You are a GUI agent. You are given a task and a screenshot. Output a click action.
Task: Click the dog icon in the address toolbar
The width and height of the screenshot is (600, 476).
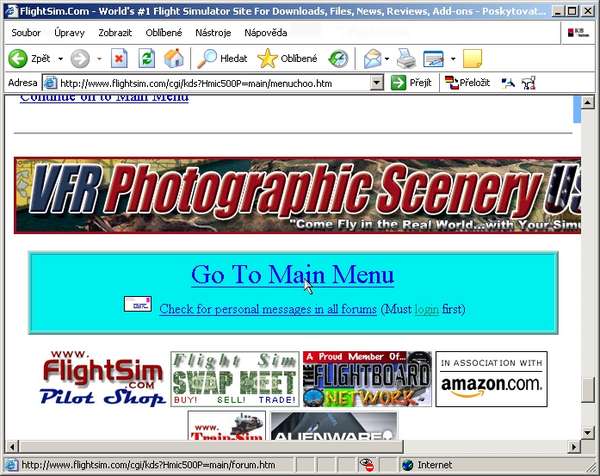coord(528,83)
